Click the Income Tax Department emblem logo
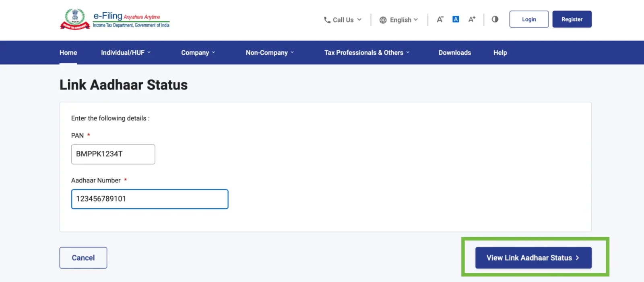Screen dimensions: 644x282 pos(75,19)
